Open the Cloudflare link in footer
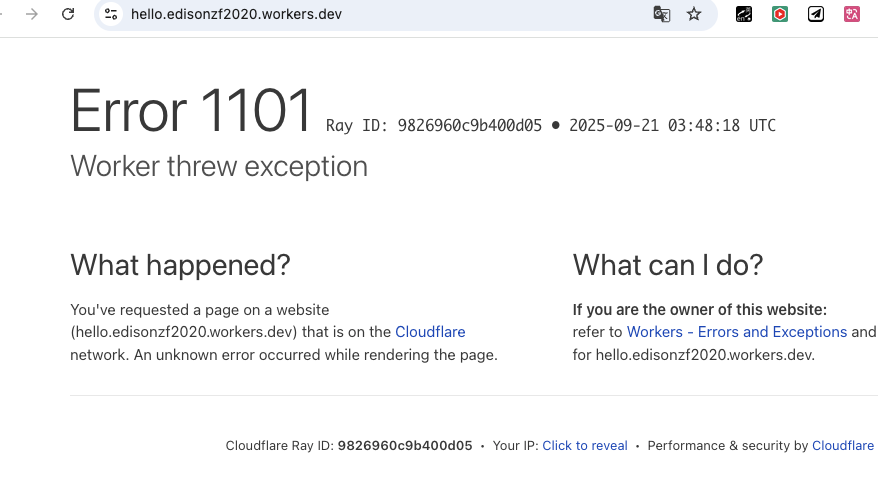878x502 pixels. point(843,445)
